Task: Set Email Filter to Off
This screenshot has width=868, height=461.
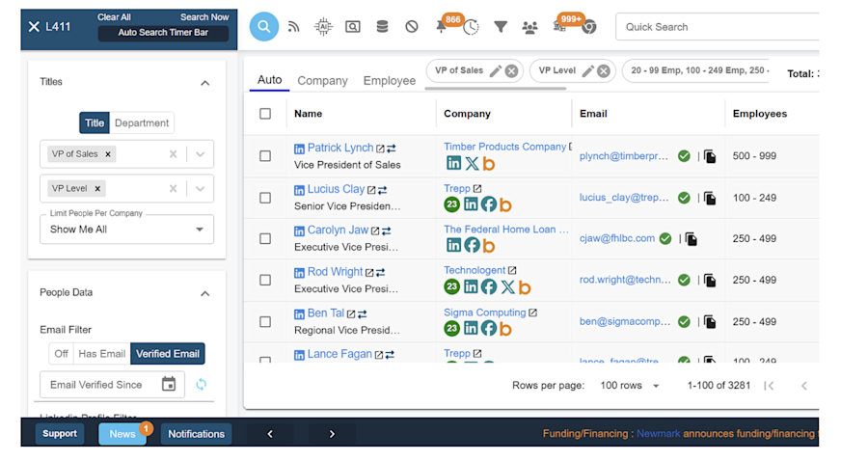Action: (62, 354)
